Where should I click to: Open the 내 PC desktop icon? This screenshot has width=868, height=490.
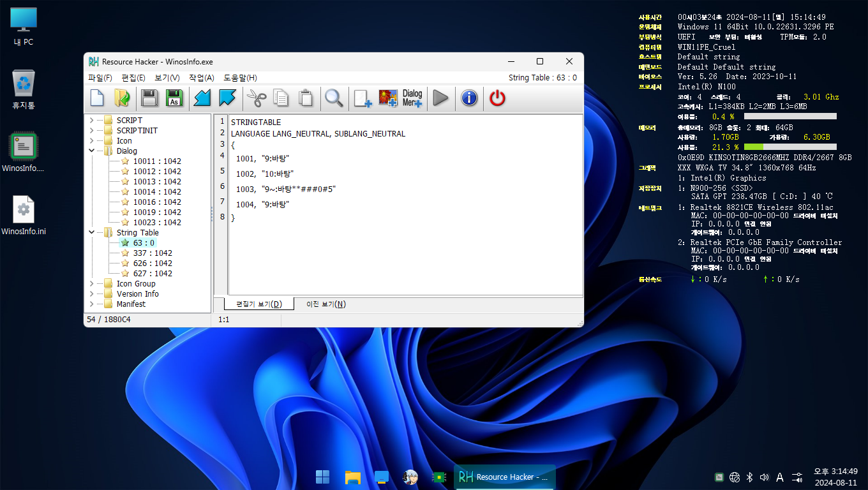coord(24,27)
